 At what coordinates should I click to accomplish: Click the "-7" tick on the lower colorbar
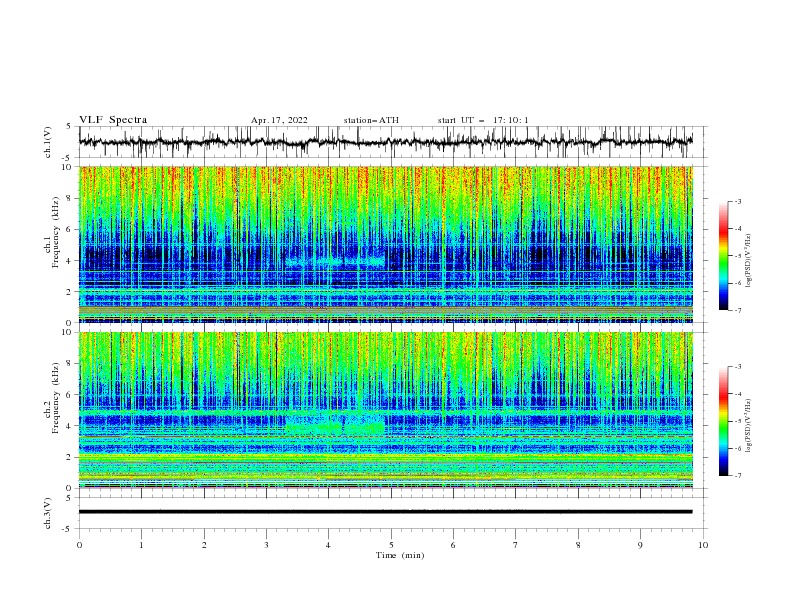(738, 476)
